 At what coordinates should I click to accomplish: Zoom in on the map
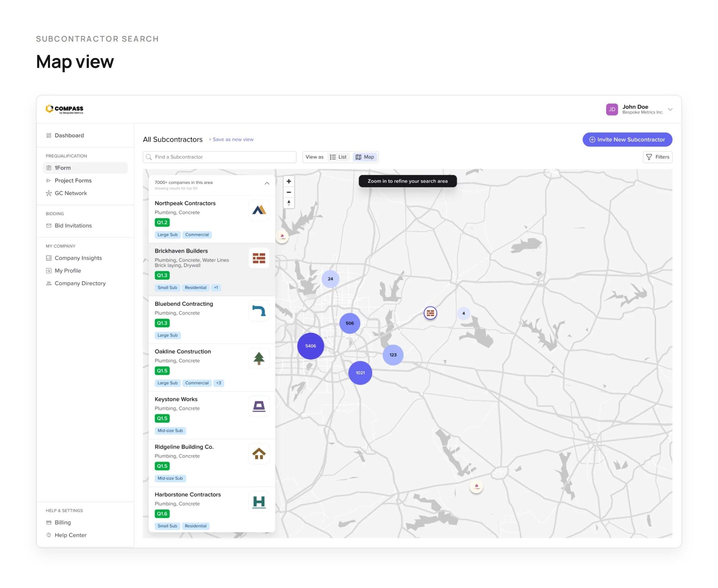pyautogui.click(x=289, y=182)
